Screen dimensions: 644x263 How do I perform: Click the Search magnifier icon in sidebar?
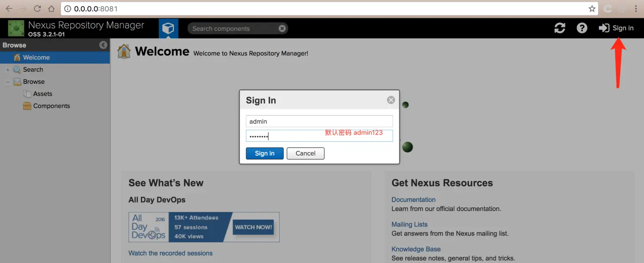[x=17, y=70]
